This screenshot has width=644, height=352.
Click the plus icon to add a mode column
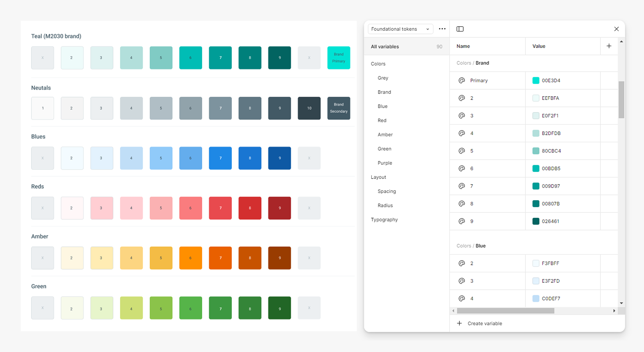pos(609,46)
